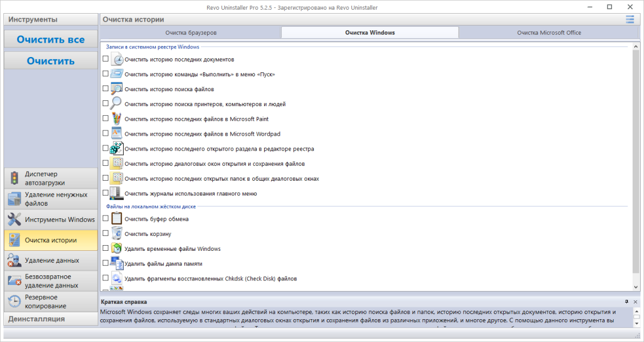The image size is (644, 342).
Task: Expand the Деинсталляция section
Action: coord(51,319)
